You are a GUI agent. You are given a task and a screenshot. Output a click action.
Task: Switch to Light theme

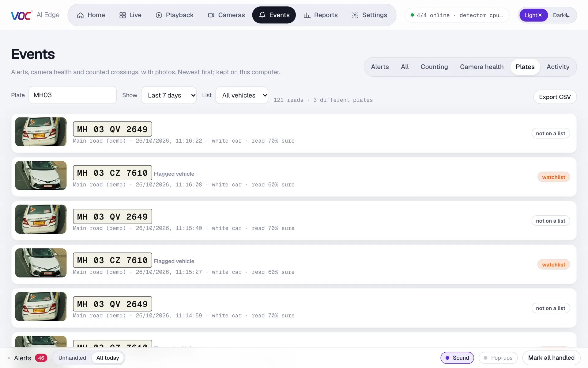tap(533, 15)
